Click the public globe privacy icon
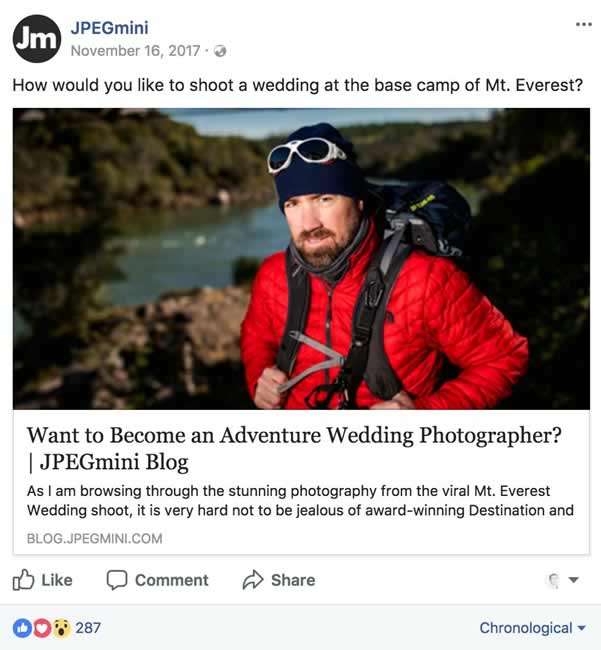Screen dimensions: 601x650 point(220,51)
